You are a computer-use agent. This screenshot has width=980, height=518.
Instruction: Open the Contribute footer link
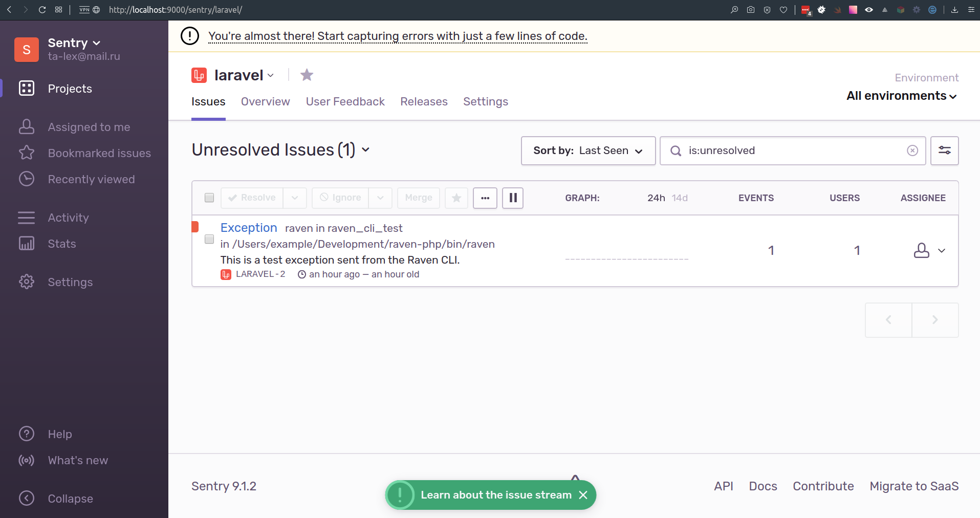[823, 486]
